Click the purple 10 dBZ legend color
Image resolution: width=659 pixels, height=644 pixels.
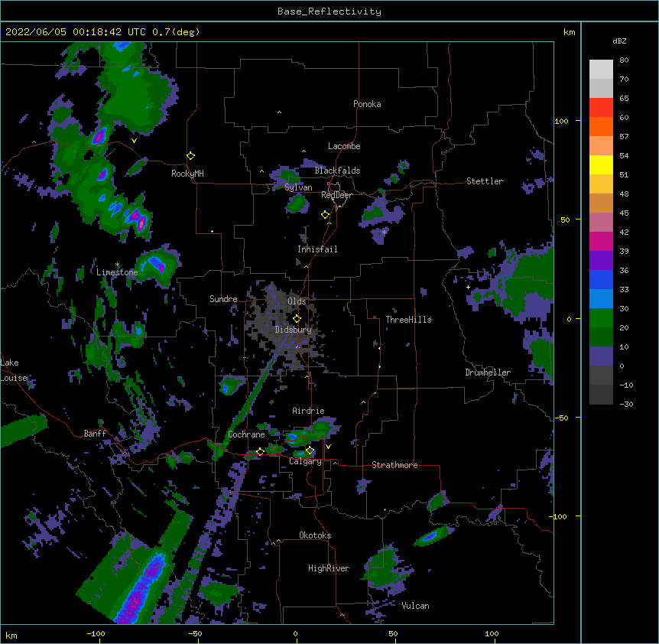coord(601,356)
